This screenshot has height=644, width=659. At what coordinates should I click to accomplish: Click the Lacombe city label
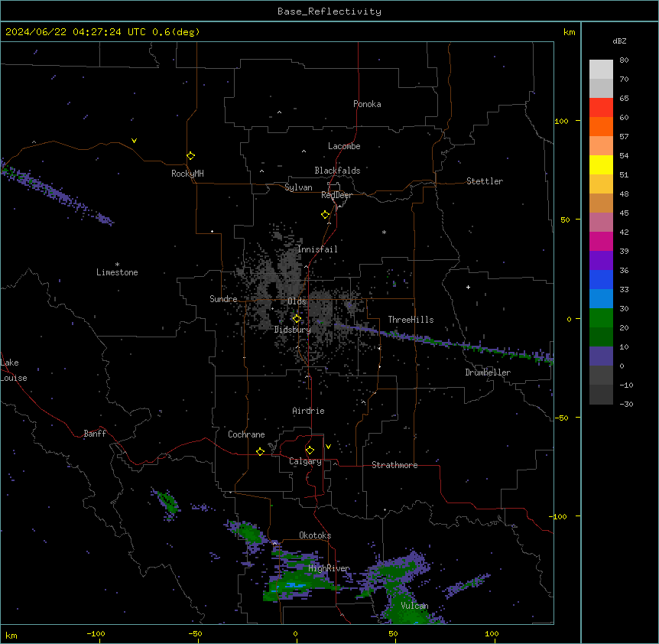[x=344, y=146]
